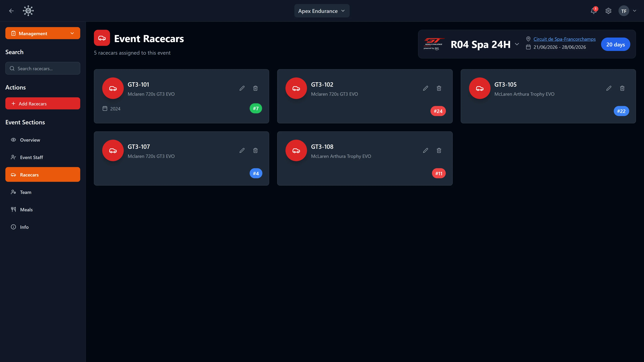Go to the Meals section
Image resolution: width=644 pixels, height=362 pixels.
click(43, 209)
